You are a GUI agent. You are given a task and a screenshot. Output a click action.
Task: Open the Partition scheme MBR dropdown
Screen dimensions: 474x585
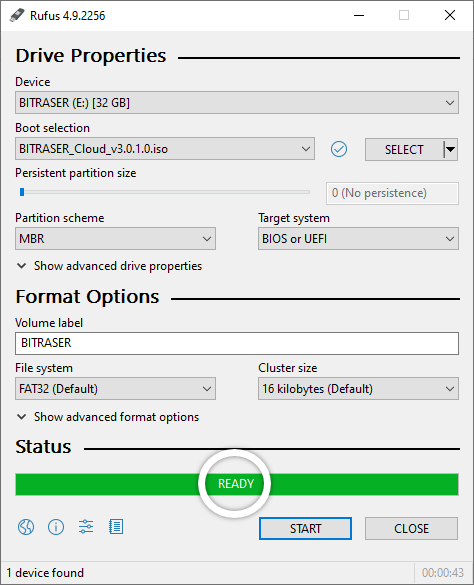[115, 239]
